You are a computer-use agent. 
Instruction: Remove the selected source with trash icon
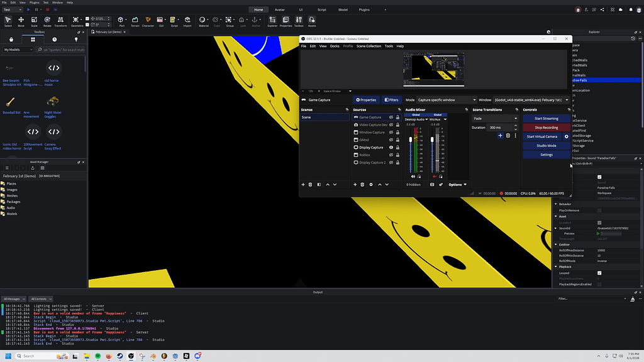pyautogui.click(x=362, y=185)
